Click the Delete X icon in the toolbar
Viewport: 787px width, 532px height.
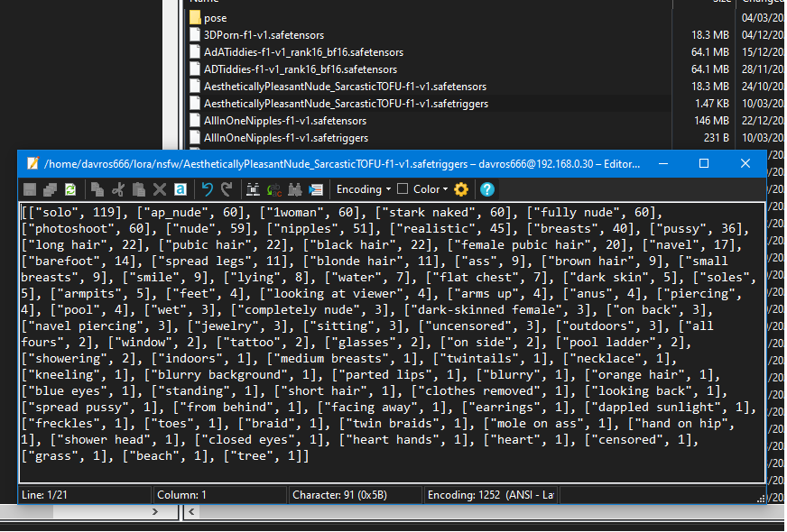[160, 189]
